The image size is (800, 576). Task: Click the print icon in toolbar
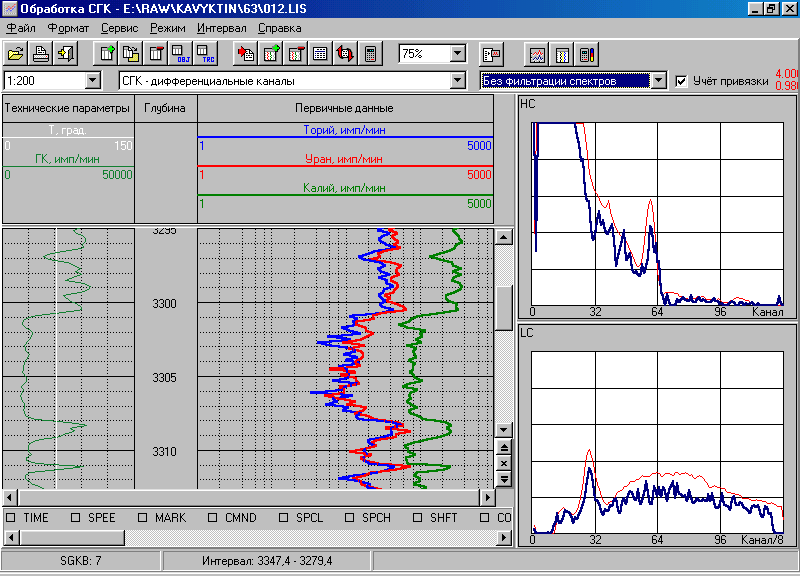(40, 53)
